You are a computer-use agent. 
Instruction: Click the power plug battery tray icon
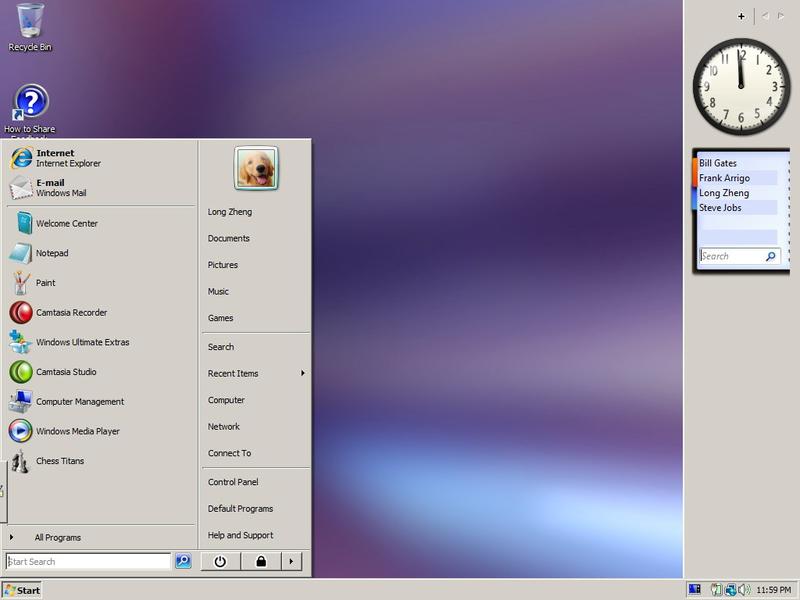click(x=717, y=590)
